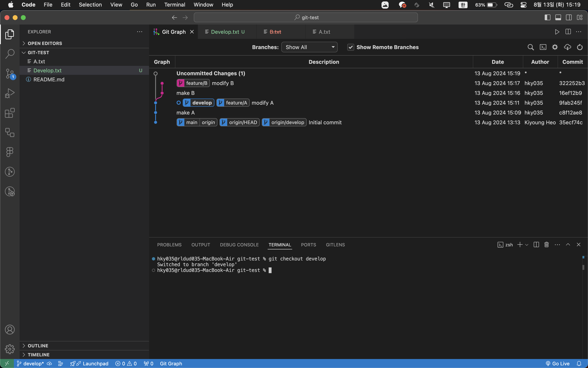Click the develop* branch in status bar
This screenshot has height=368, width=588.
coord(31,364)
